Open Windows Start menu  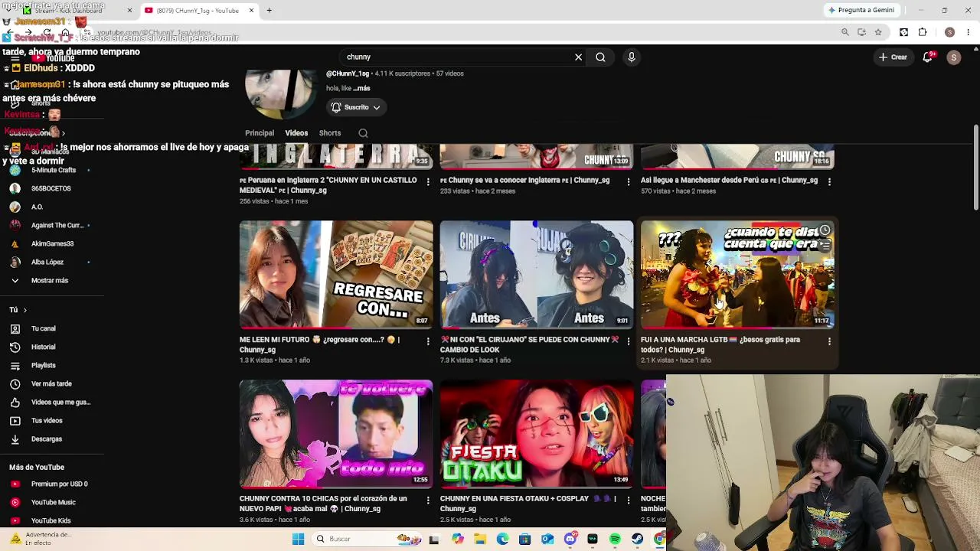298,539
